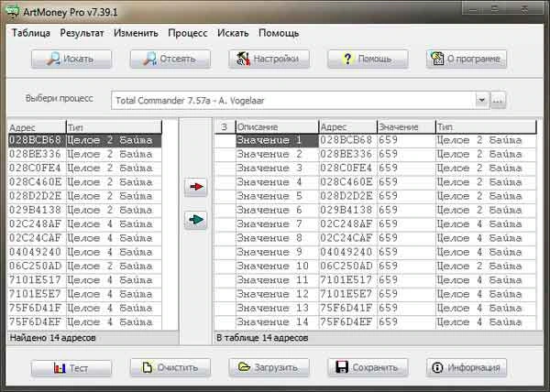The width and height of the screenshot is (550, 392).
Task: Open the Изменить menu
Action: click(136, 33)
